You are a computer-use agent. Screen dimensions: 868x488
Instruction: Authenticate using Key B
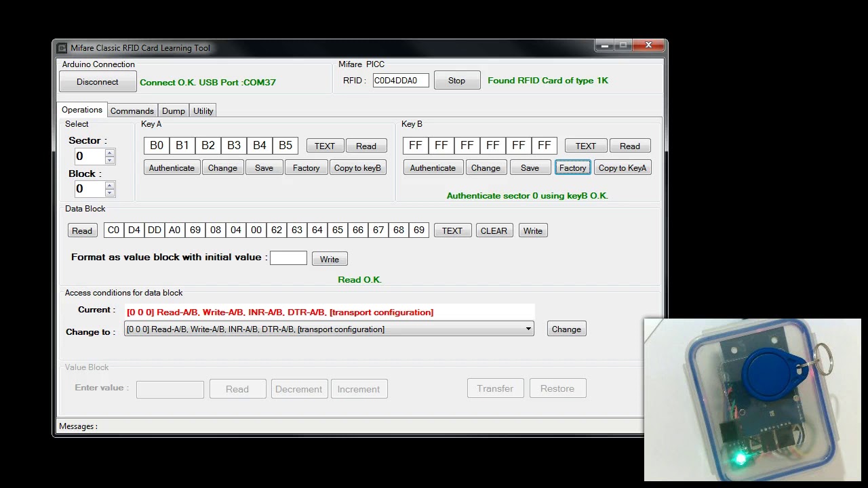click(x=433, y=168)
